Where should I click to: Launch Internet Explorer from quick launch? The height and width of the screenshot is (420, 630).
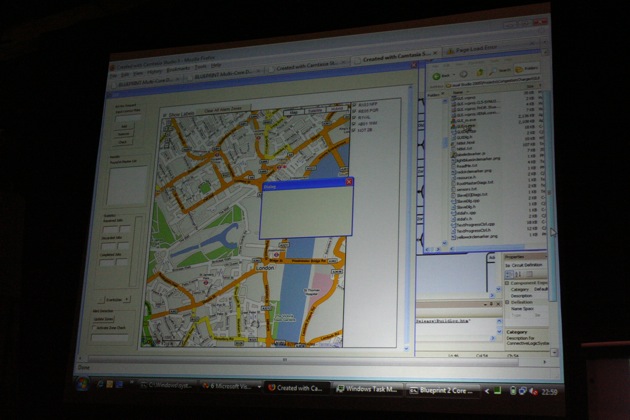100,384
